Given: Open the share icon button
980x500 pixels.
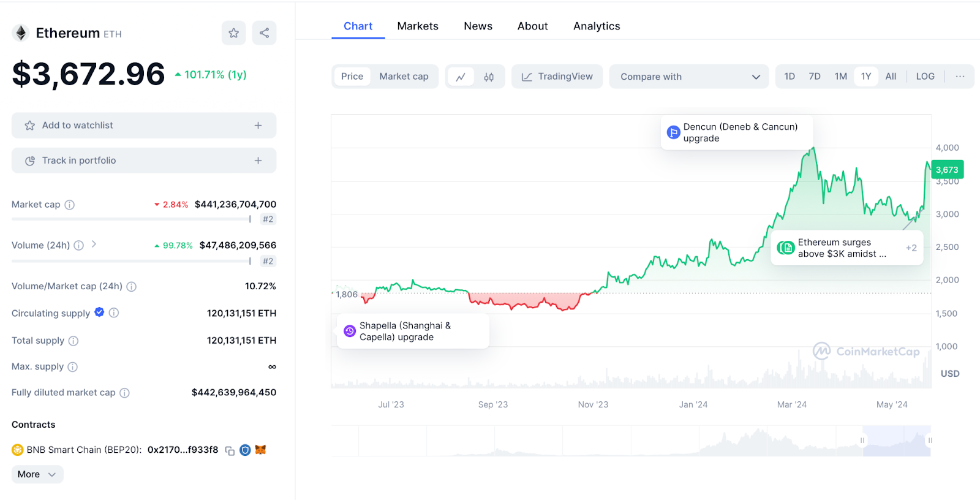Looking at the screenshot, I should click(x=264, y=33).
